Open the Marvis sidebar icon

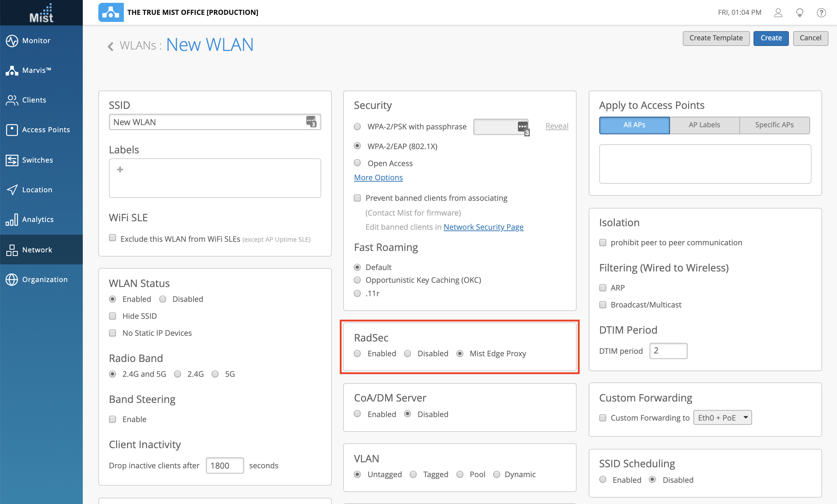click(x=12, y=70)
